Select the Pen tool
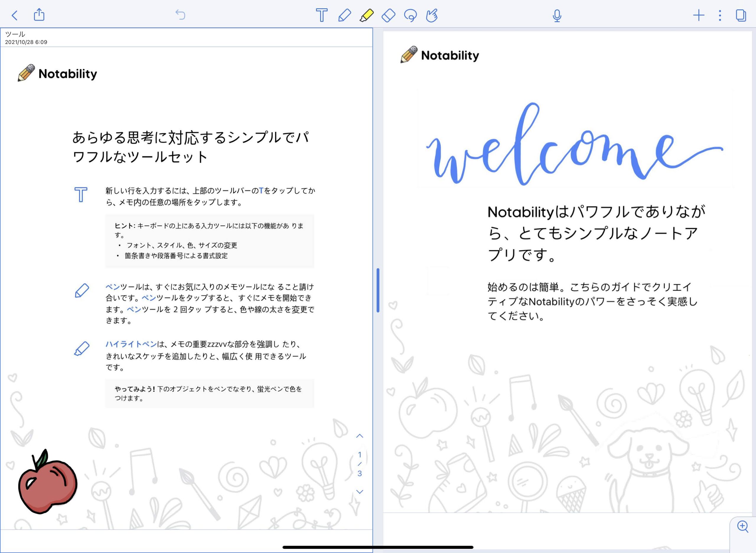Image resolution: width=756 pixels, height=553 pixels. (x=344, y=15)
